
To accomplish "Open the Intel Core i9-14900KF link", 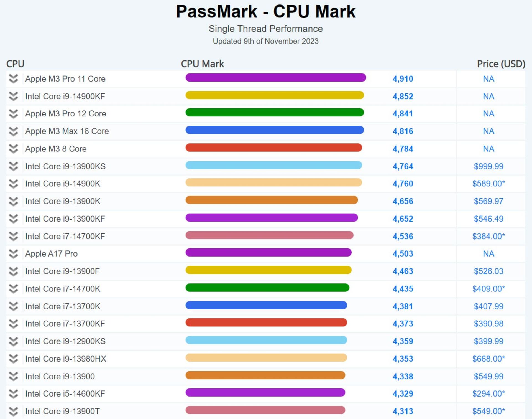I will pyautogui.click(x=65, y=97).
